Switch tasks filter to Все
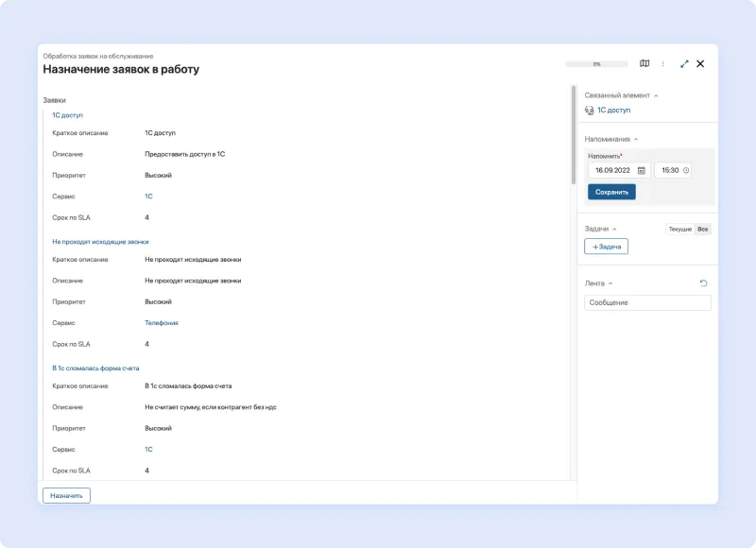756x548 pixels. [x=703, y=230]
